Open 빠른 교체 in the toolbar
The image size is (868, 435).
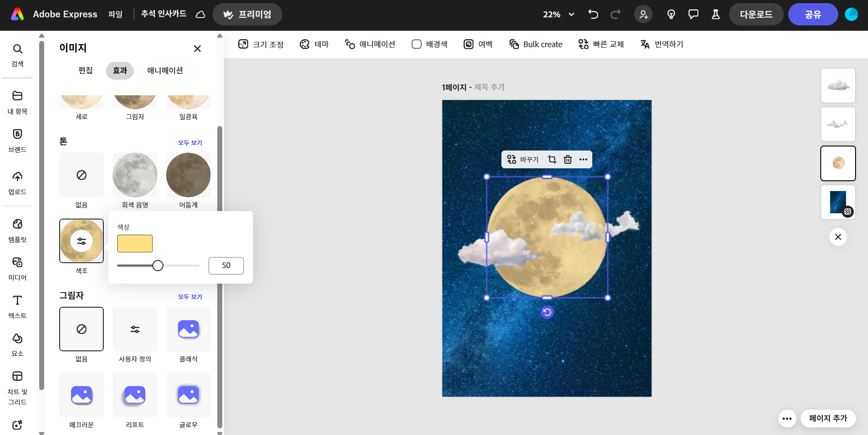click(601, 44)
